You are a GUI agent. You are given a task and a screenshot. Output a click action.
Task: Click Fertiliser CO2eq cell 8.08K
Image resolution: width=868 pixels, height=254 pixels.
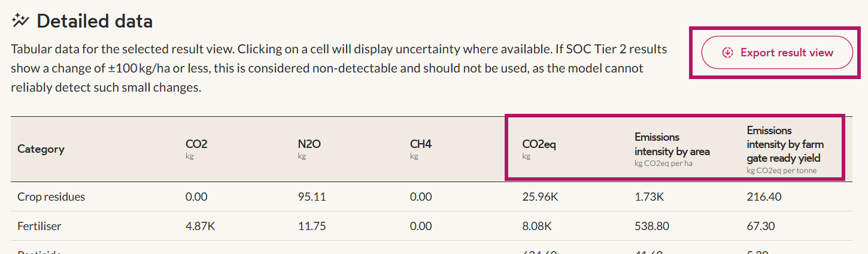pyautogui.click(x=537, y=226)
